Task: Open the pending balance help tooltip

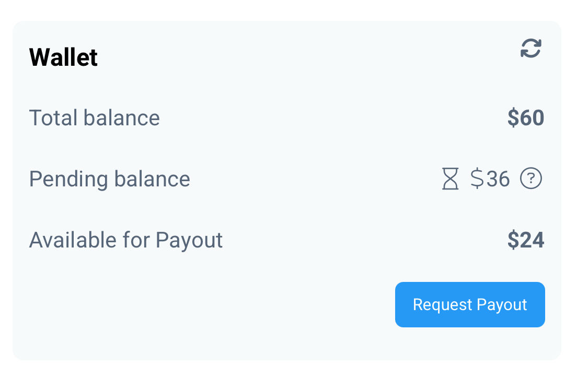Action: coord(531,179)
